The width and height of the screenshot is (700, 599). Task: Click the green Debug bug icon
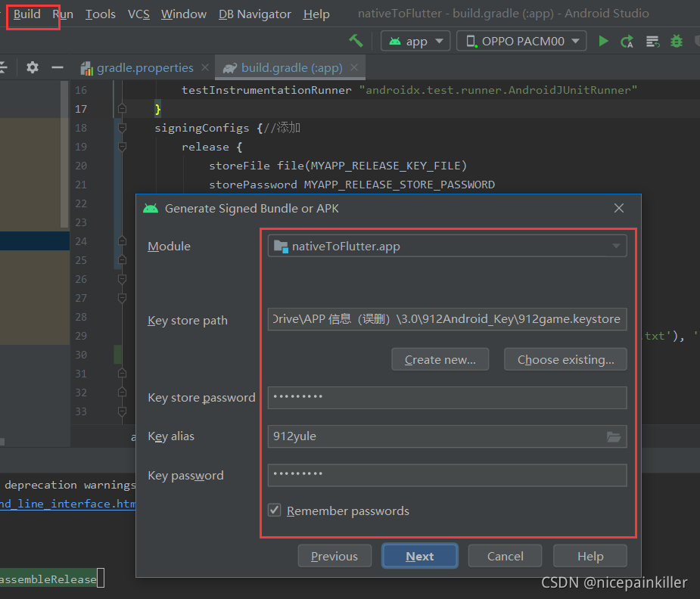tap(677, 41)
